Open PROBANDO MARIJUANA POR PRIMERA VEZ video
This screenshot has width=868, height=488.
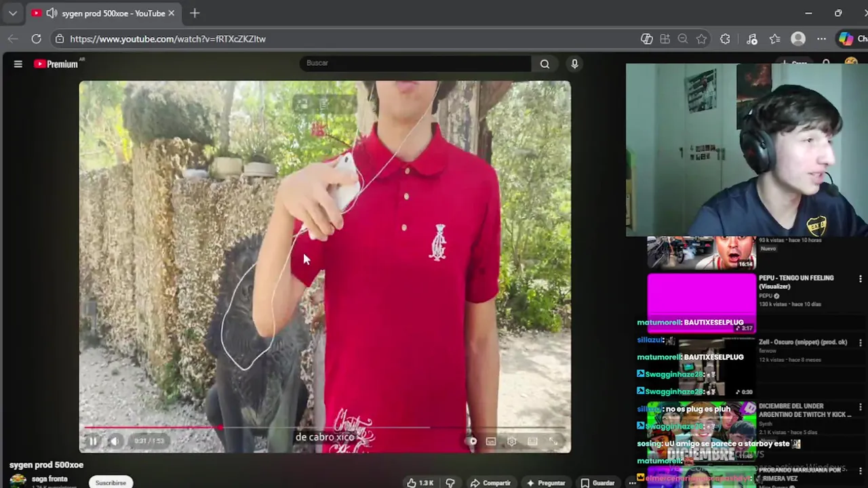click(800, 474)
